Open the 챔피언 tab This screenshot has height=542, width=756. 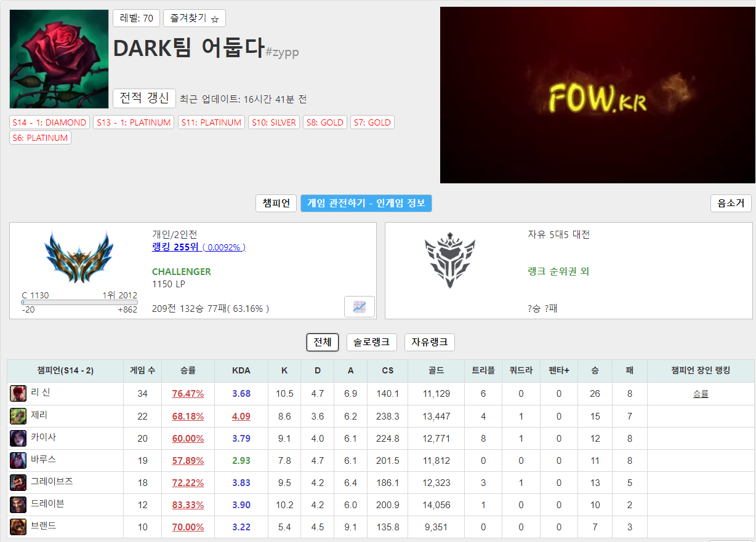276,203
